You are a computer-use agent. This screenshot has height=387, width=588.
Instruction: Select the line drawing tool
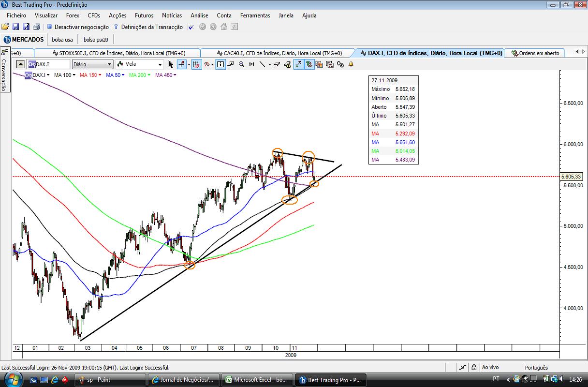(263, 64)
